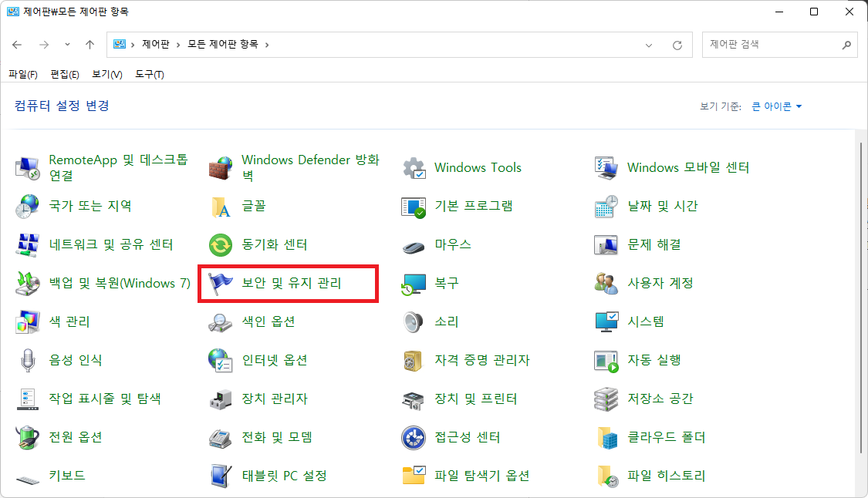Click the 클라우드 폴더 icon
The image size is (868, 498).
click(607, 438)
